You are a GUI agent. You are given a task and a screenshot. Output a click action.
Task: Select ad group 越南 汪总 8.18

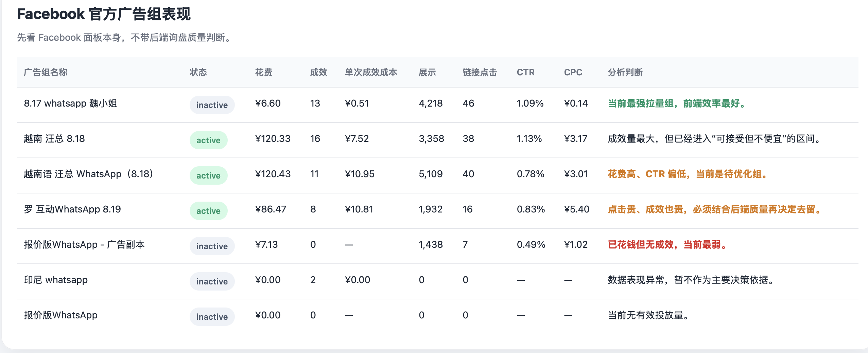54,138
